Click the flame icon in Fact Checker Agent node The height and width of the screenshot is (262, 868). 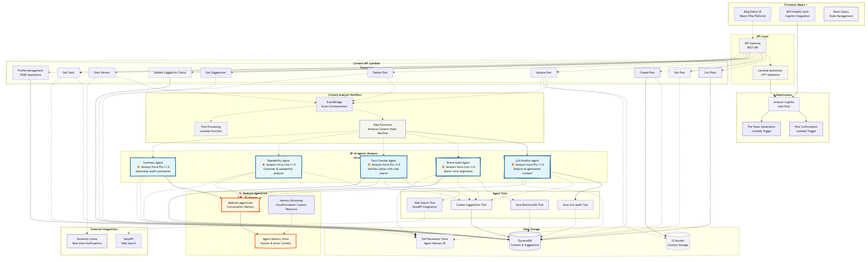[x=369, y=165]
